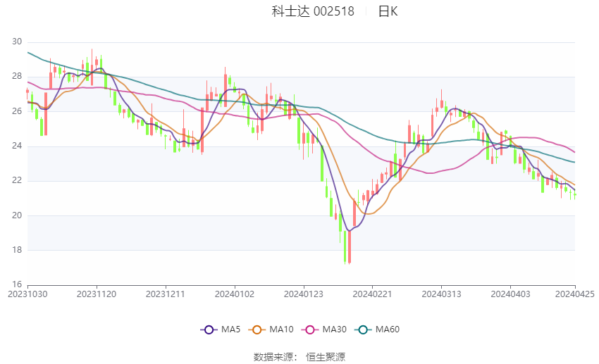Click the 日K label in title
Viewport: 599px width, 364px height.
pos(388,11)
